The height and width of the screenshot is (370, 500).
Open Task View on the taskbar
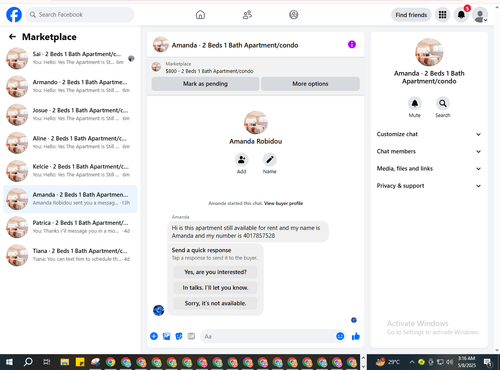click(47, 362)
